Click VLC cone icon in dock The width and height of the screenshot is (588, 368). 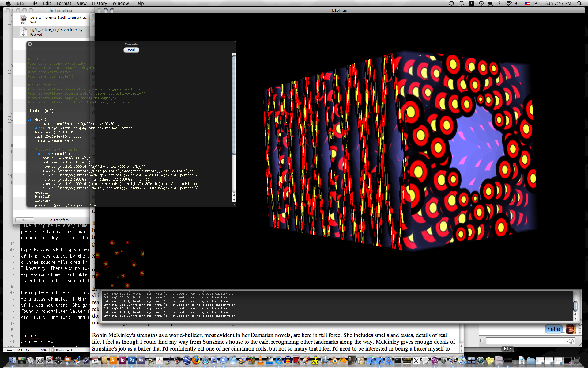pos(260,360)
